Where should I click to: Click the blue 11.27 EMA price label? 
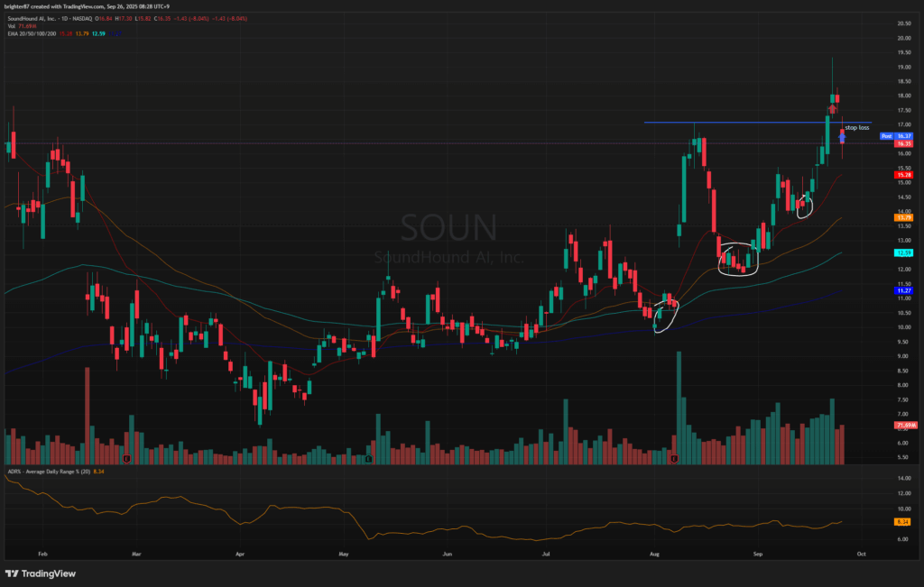click(904, 291)
